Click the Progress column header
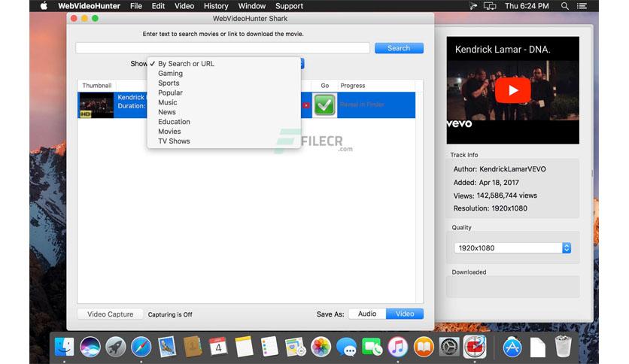 coord(376,86)
